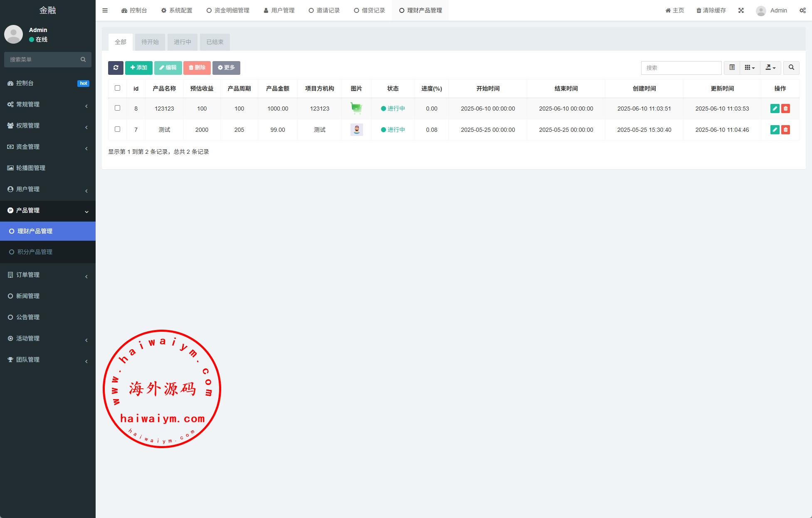Image resolution: width=812 pixels, height=518 pixels.
Task: Tick the checkbox for row id 7
Action: click(x=117, y=129)
